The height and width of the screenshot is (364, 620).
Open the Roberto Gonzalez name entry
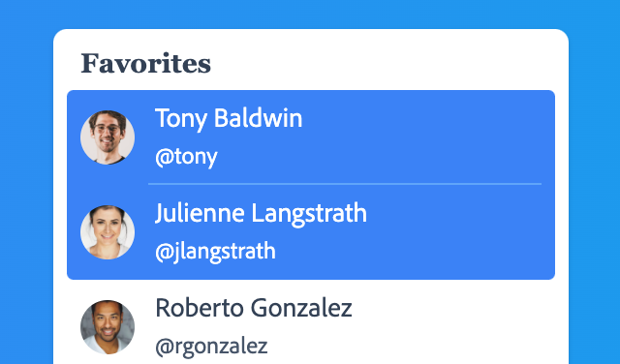tap(254, 308)
